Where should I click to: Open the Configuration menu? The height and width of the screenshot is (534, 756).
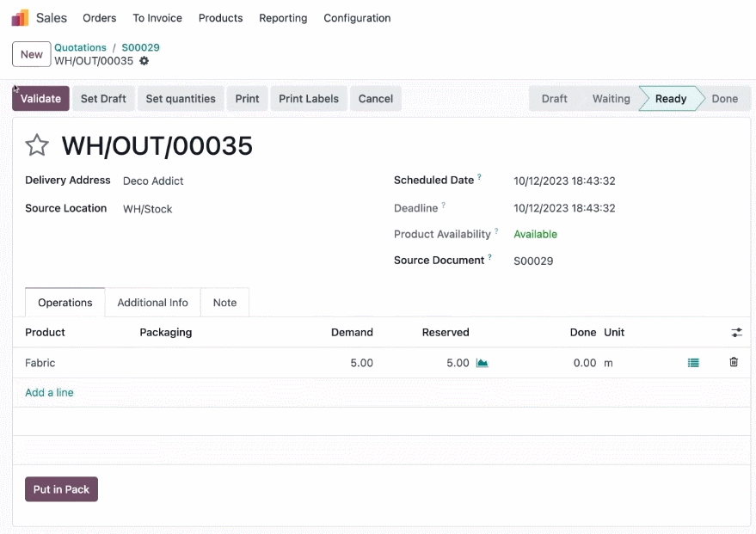pyautogui.click(x=357, y=18)
